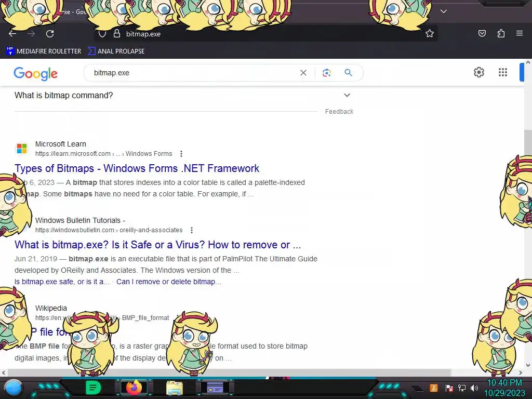Open 'Types of Bitmaps - Windows Forms' result
The image size is (532, 399).
pos(137,168)
